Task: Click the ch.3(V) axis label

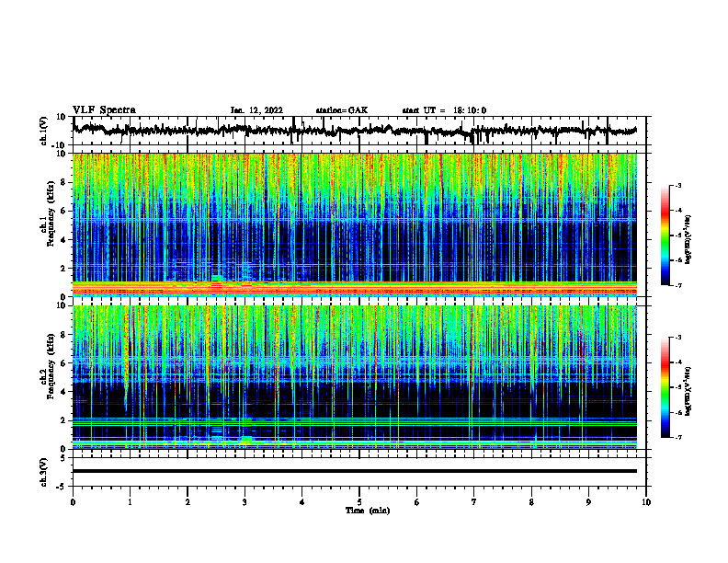Action: 44,472
